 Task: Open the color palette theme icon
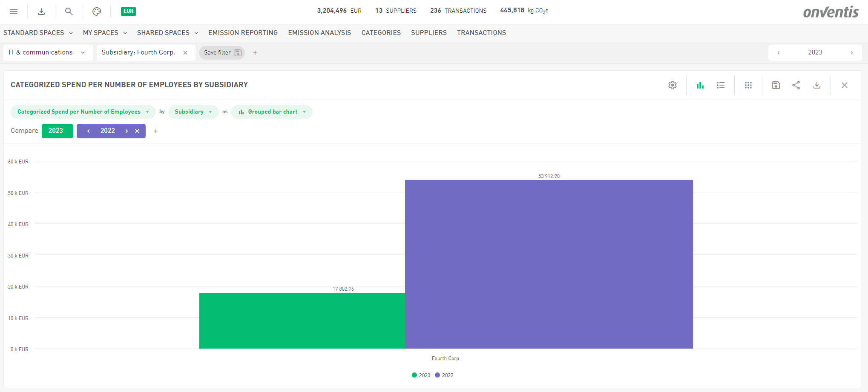tap(97, 11)
